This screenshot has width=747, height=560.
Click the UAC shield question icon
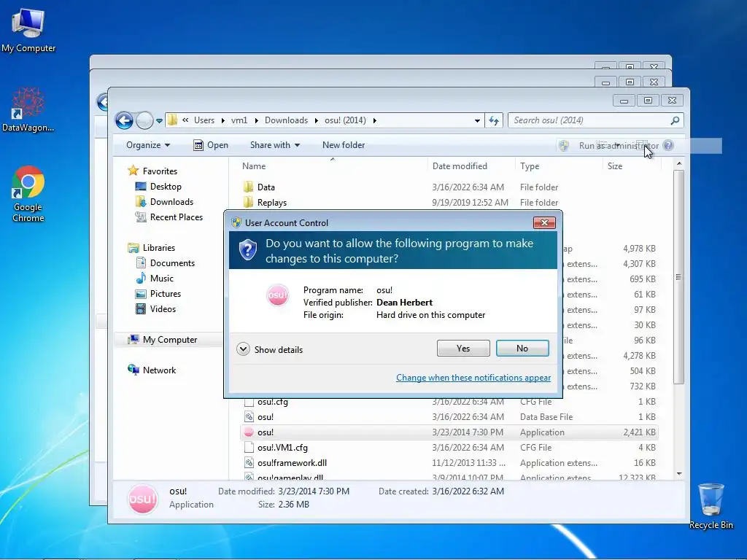(248, 250)
